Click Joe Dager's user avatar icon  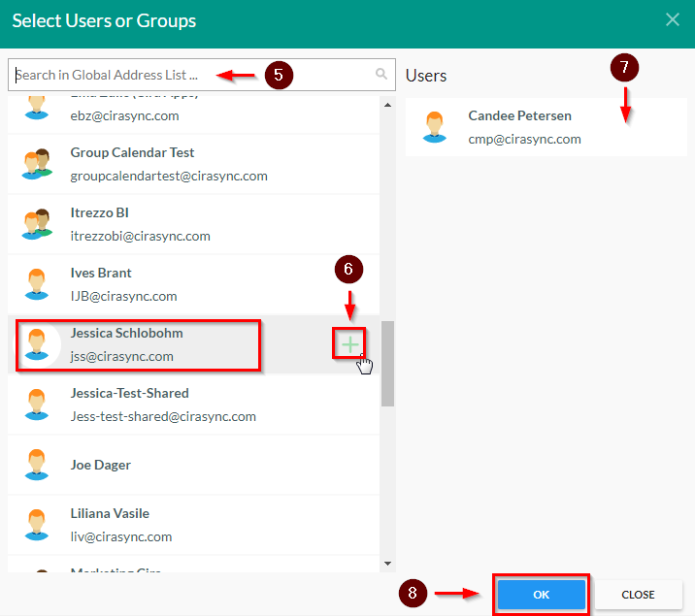37,465
